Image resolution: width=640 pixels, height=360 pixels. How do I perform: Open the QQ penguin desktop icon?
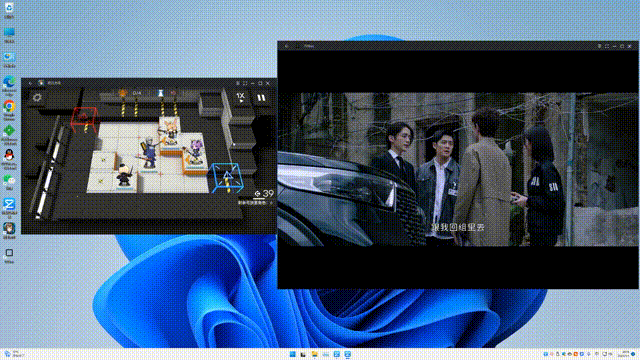(9, 156)
